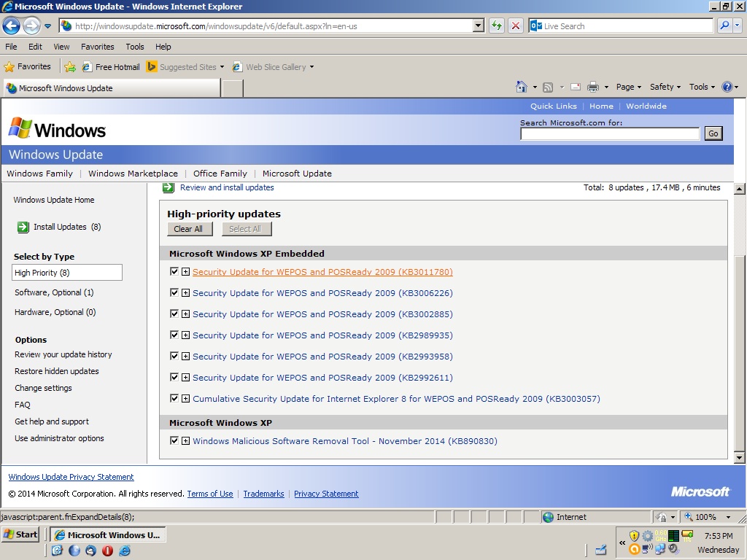Click the Live Search magnifier button
Viewport: 747px width, 560px height.
(724, 26)
